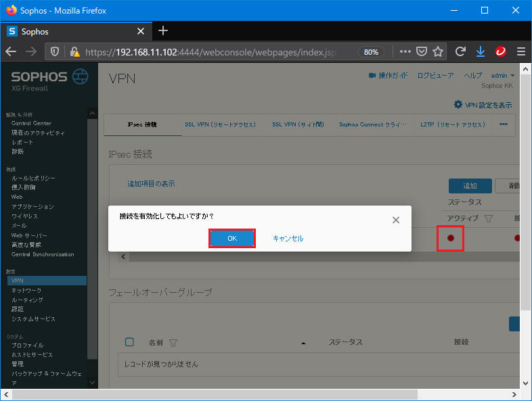Open アプリケーション in sidebar
The image size is (532, 401).
click(32, 206)
